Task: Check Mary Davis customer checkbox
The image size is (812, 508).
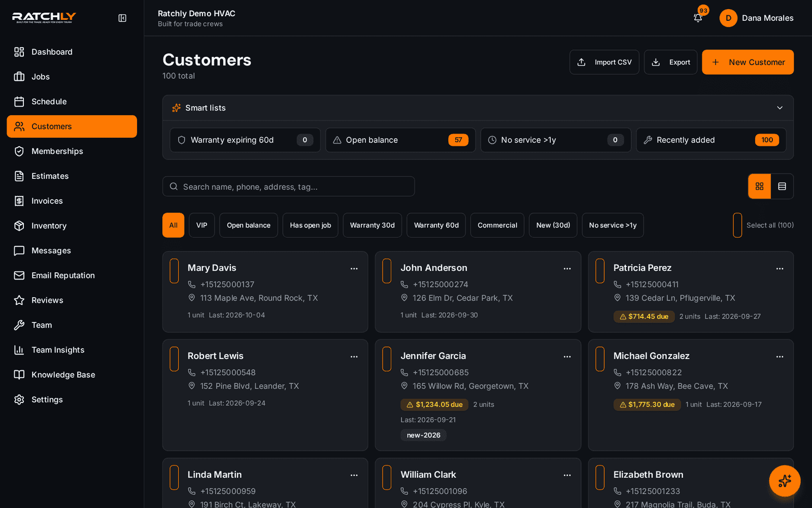Action: 174,271
